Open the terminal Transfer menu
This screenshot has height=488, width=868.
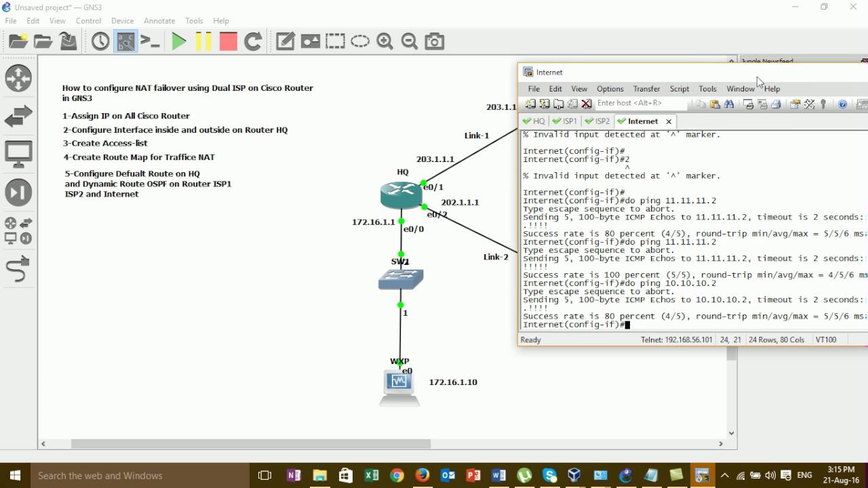646,89
